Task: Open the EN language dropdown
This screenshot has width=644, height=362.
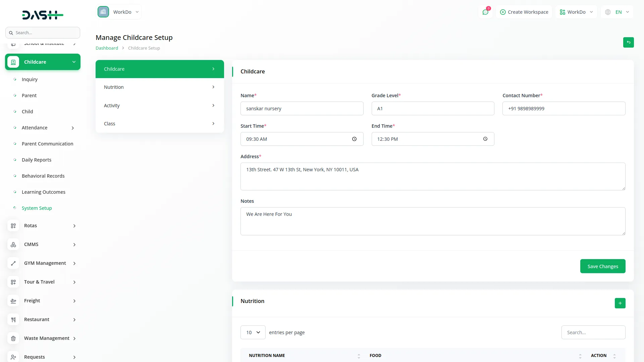Action: (x=618, y=12)
